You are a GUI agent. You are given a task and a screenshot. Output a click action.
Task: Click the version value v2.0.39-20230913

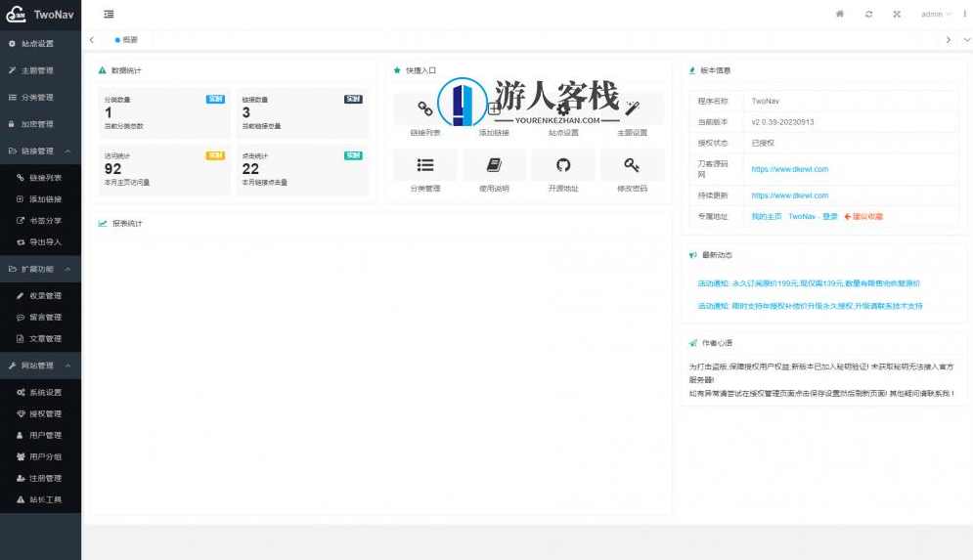click(x=782, y=122)
